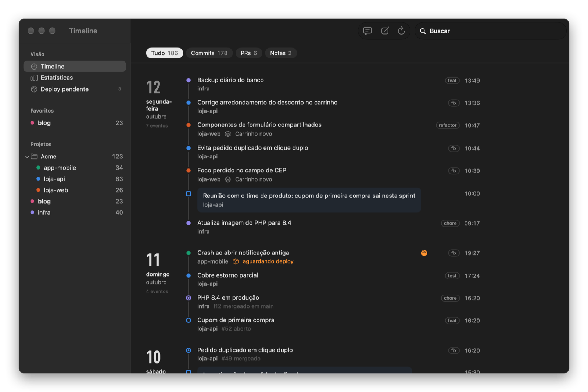Click the ring marker for Pedido duplicado em clique duplo
The height and width of the screenshot is (392, 588).
point(189,350)
